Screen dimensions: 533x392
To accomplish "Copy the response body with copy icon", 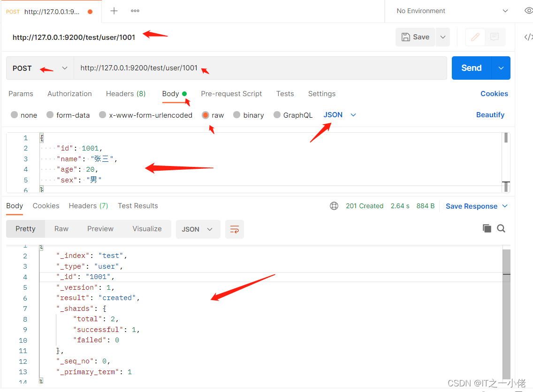I will point(487,228).
